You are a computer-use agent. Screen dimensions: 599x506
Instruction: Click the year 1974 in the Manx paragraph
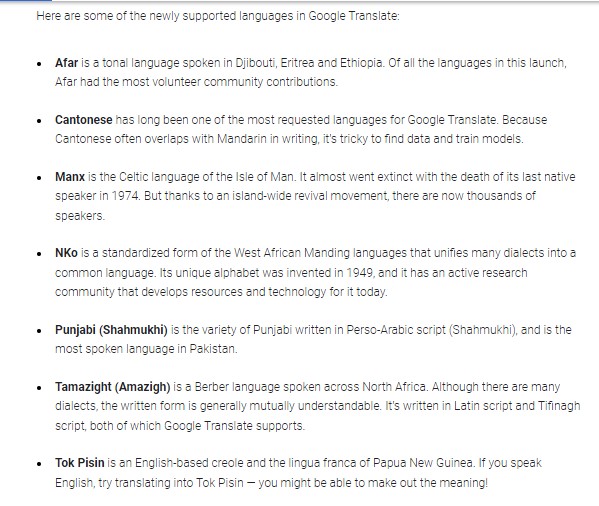click(126, 196)
